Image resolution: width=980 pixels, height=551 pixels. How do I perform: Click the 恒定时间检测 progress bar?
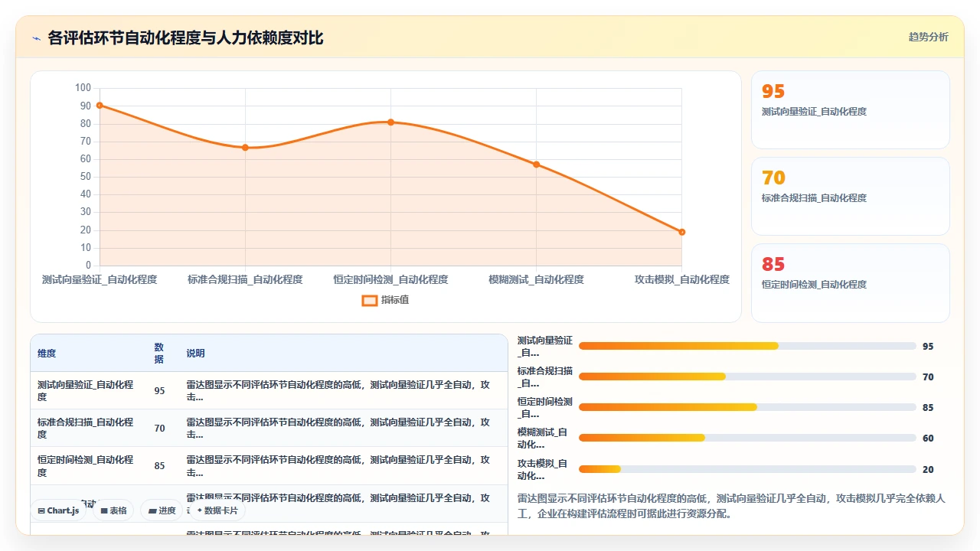(747, 407)
